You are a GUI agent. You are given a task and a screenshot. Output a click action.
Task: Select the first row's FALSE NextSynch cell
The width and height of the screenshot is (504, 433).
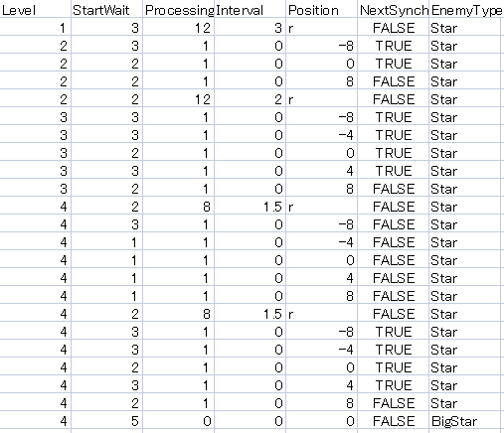tap(394, 28)
